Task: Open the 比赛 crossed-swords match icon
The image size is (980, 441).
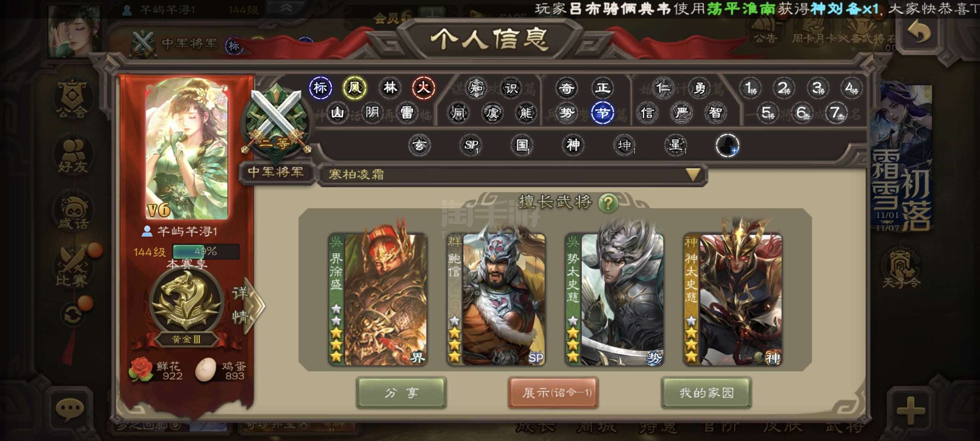Action: point(72,267)
